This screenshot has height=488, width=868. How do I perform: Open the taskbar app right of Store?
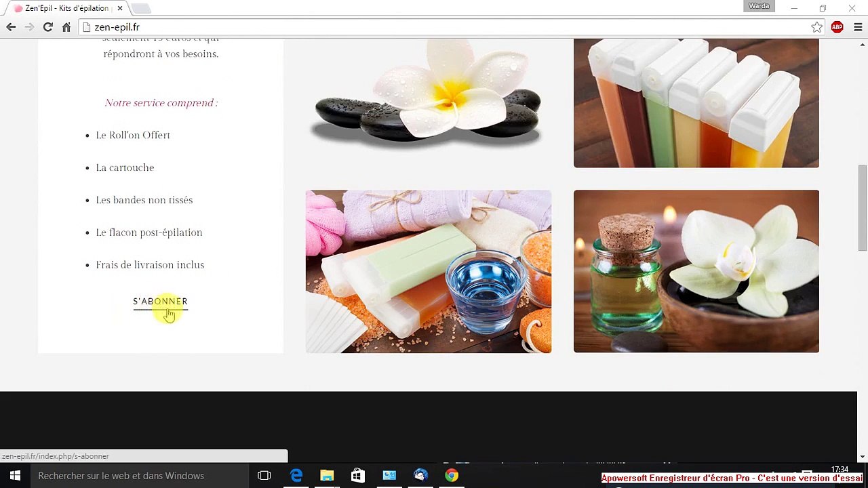[389, 476]
